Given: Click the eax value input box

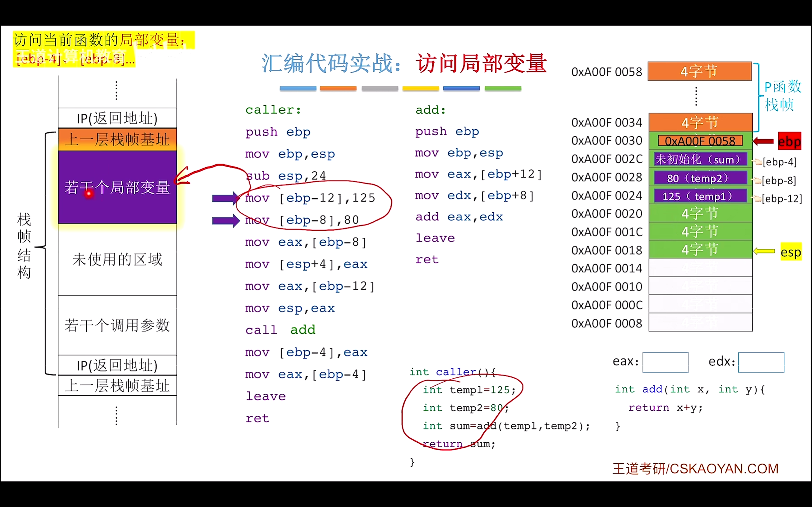Looking at the screenshot, I should tap(665, 362).
